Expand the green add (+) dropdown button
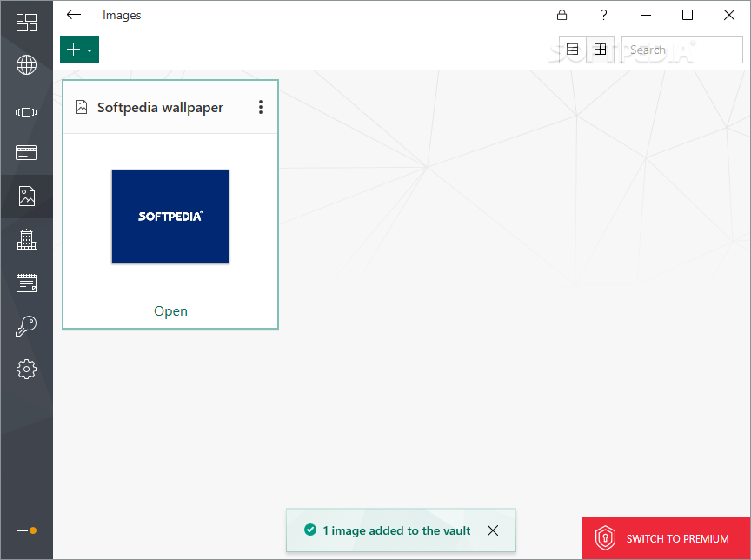 pos(79,50)
